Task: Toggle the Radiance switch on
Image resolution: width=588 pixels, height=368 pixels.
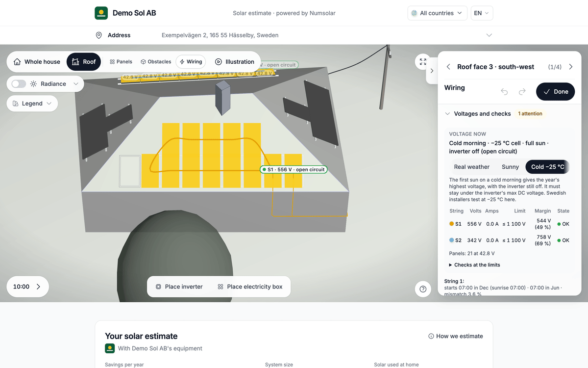Action: pos(19,84)
